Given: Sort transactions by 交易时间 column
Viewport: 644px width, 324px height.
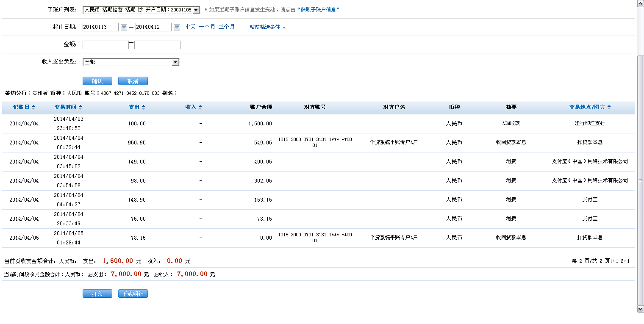Looking at the screenshot, I should click(x=68, y=107).
